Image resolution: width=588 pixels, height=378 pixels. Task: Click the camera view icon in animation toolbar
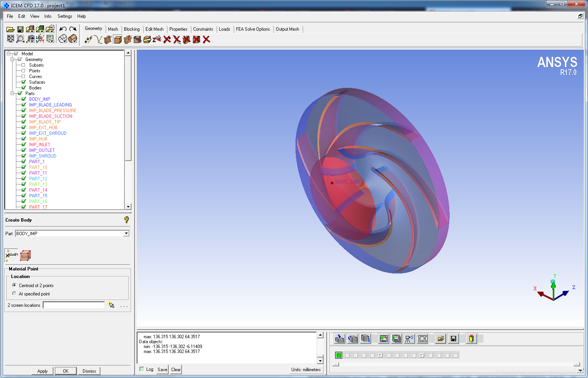coord(409,339)
